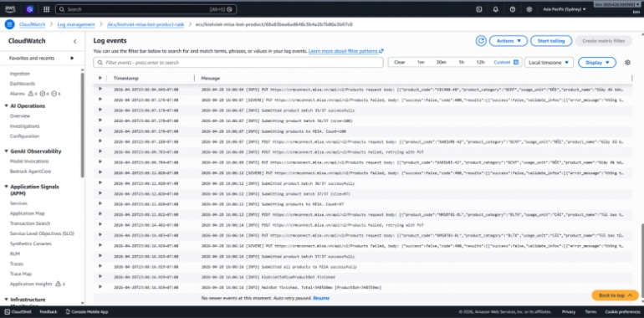Expand the 'Submitted product batch 35/37' log row
Viewport: 644px width, 318px height.
pyautogui.click(x=100, y=110)
